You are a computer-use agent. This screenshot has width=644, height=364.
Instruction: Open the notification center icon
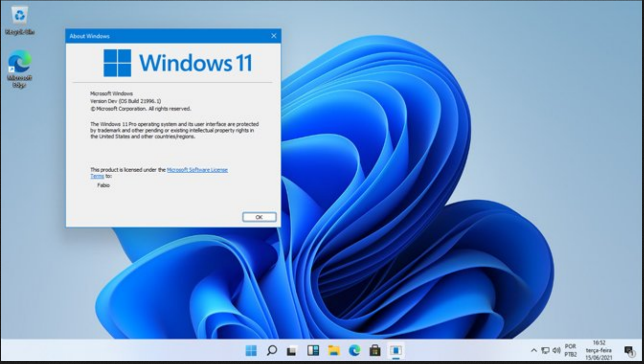click(629, 351)
